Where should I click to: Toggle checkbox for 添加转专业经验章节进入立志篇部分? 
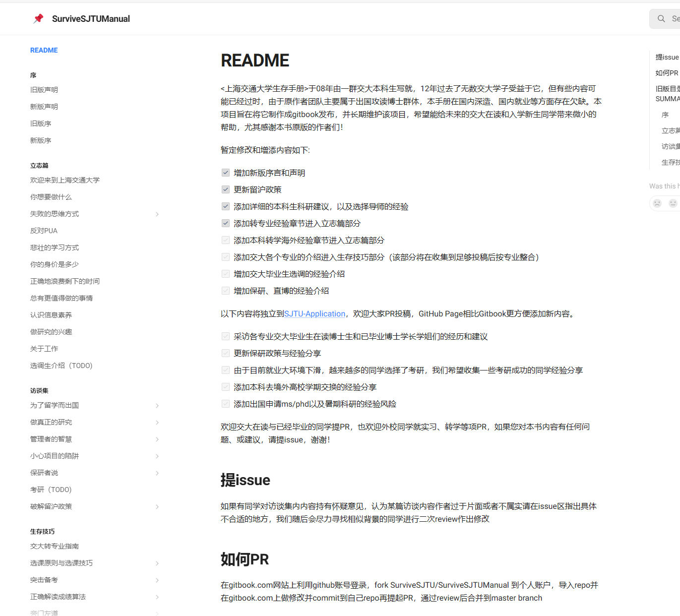coord(226,223)
